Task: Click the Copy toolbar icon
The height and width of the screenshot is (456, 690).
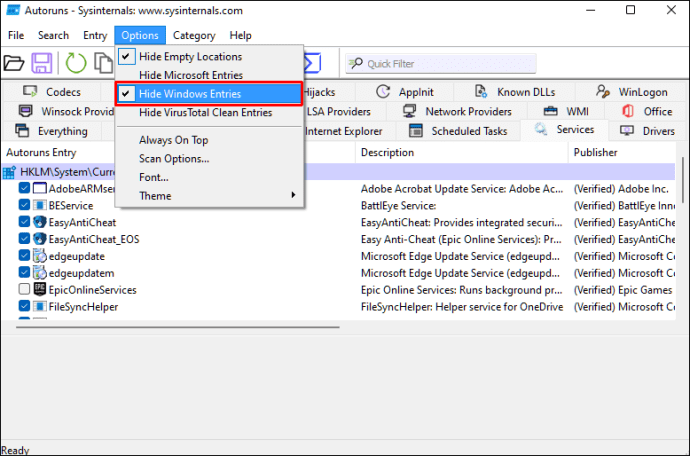Action: pyautogui.click(x=103, y=63)
